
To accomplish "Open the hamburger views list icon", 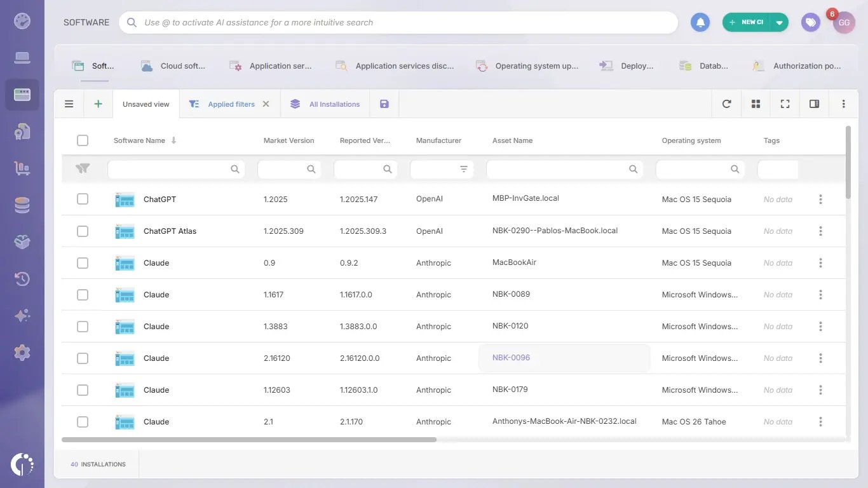I will click(x=69, y=104).
